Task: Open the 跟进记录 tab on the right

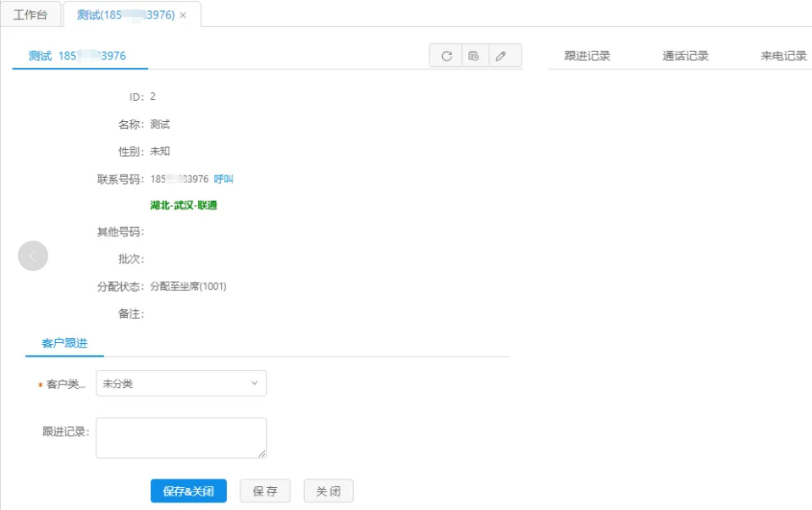Action: [x=588, y=56]
